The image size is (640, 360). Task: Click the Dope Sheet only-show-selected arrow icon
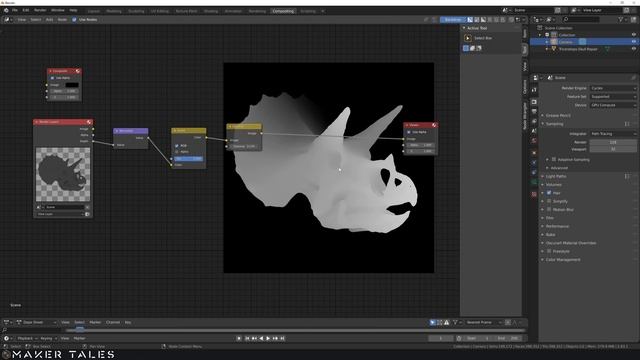point(433,322)
